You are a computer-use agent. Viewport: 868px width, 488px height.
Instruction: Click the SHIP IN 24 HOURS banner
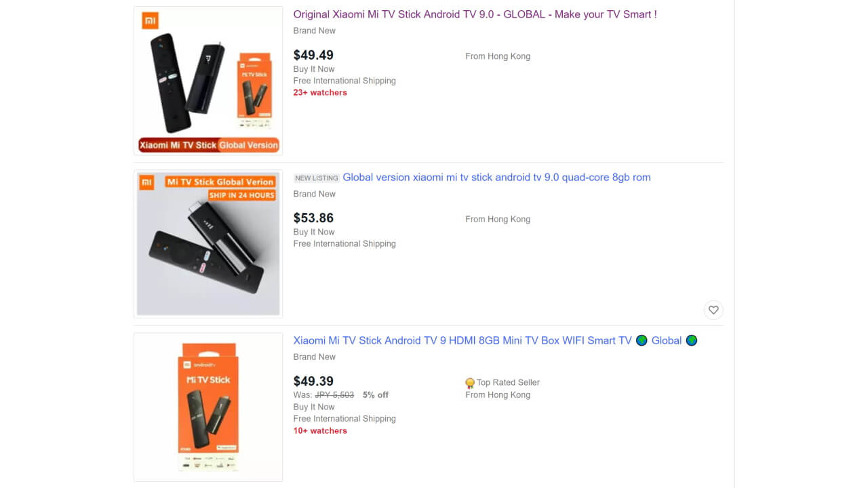(x=241, y=195)
